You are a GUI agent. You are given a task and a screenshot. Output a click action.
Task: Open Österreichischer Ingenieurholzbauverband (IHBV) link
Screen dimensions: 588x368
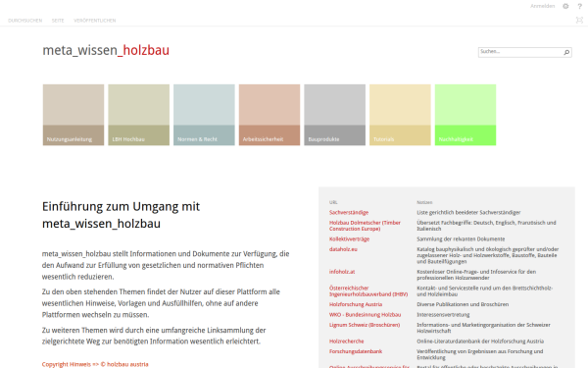point(368,291)
